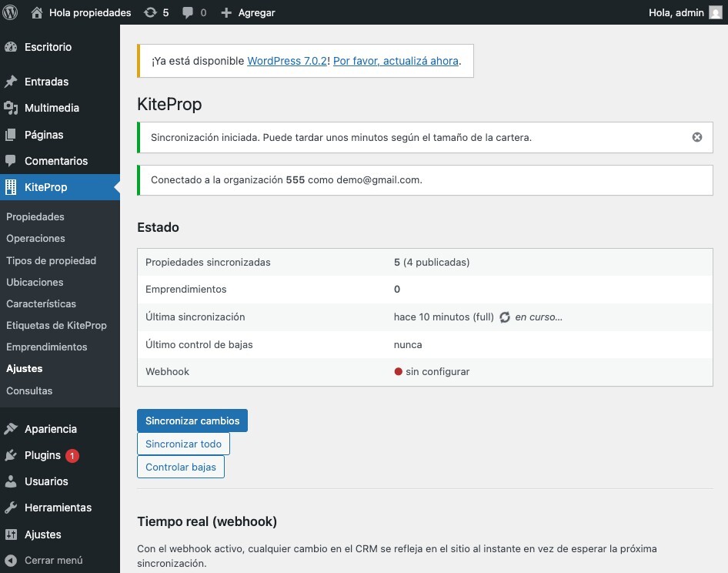Viewport: 728px width, 573px height.
Task: Click the Conectado a la organización notice
Action: (425, 180)
